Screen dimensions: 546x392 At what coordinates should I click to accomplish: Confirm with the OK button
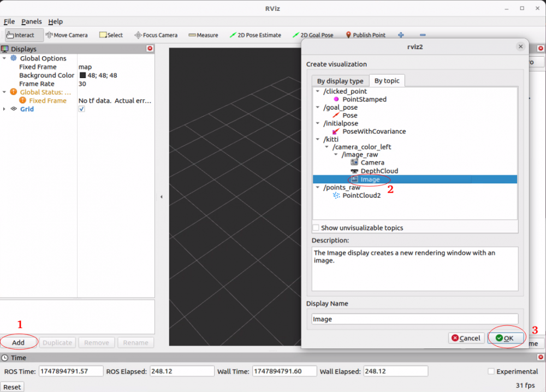[x=506, y=337]
